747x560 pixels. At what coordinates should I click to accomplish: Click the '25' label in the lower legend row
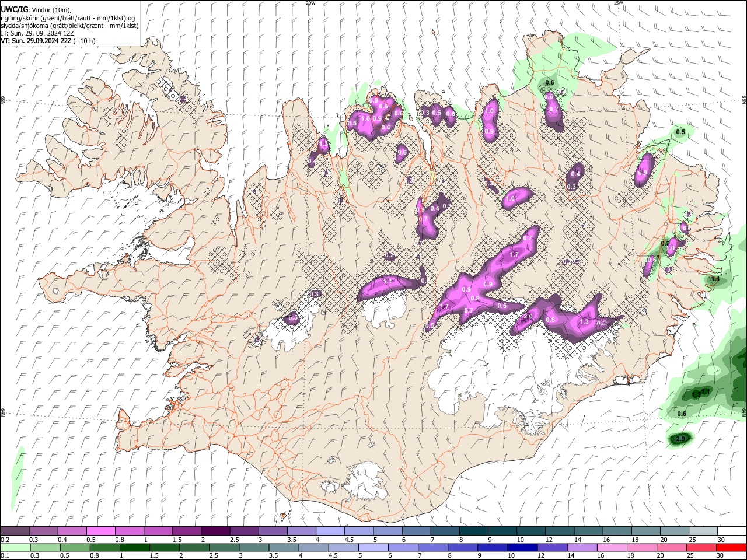[x=691, y=555]
